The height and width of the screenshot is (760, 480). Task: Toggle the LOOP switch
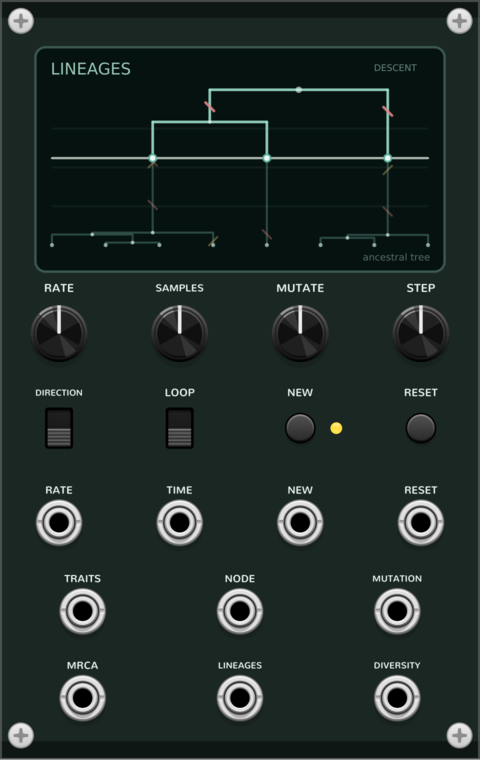click(179, 428)
